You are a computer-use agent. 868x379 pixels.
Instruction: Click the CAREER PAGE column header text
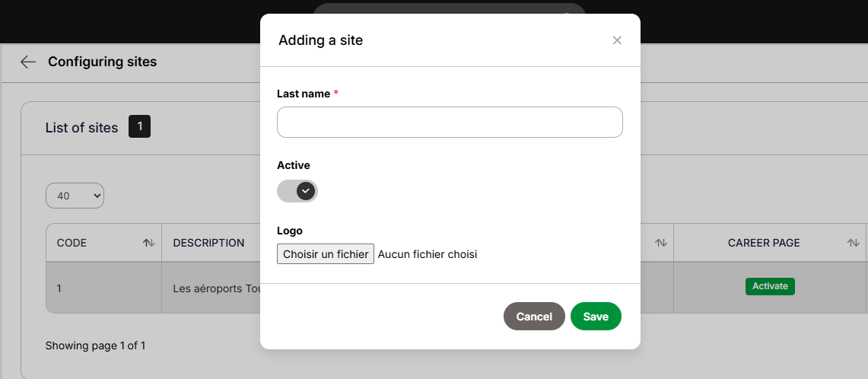click(x=763, y=243)
